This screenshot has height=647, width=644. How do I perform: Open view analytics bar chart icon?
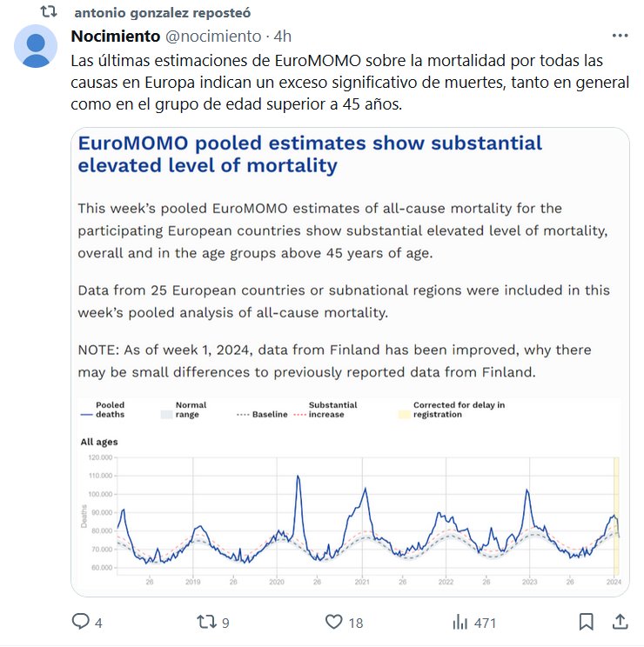[x=459, y=622]
